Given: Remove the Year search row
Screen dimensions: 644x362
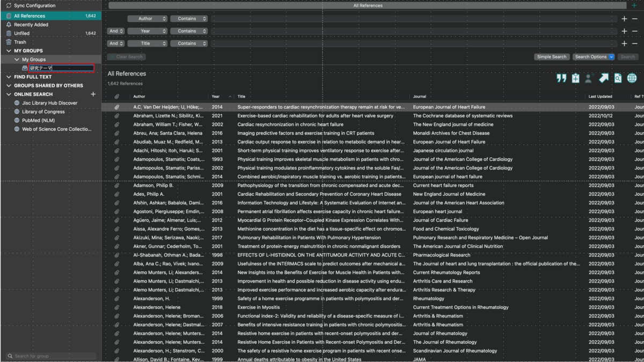Looking at the screenshot, I should coord(634,31).
